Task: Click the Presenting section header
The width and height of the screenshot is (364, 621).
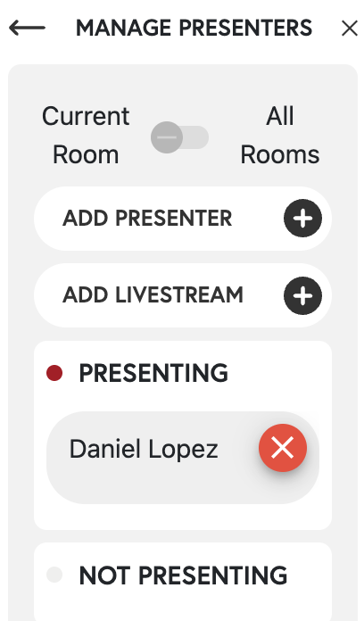Action: pyautogui.click(x=153, y=373)
